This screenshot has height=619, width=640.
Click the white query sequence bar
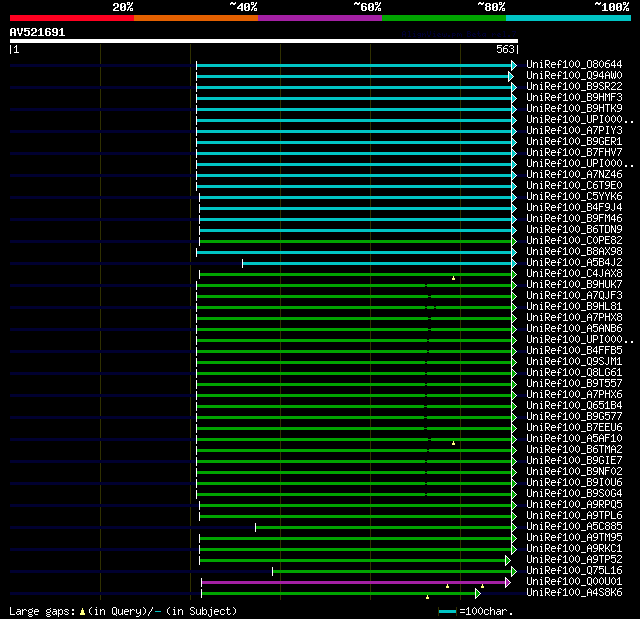pyautogui.click(x=264, y=41)
